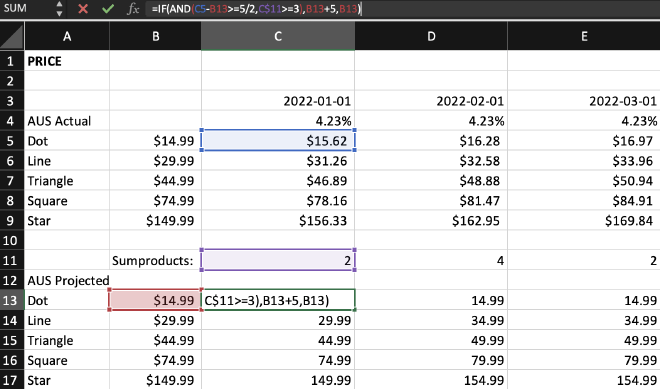Click the $149.99 cell in row 9

tap(155, 221)
